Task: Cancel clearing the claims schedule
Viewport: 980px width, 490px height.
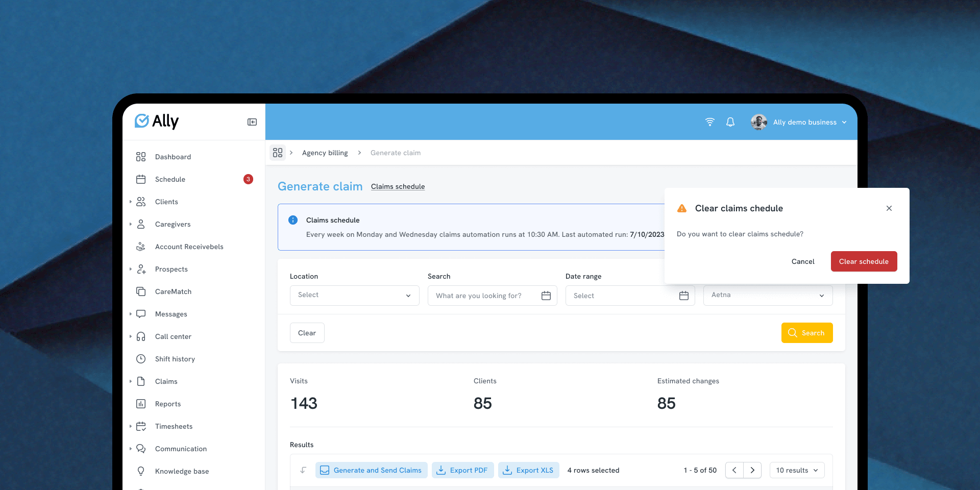Action: pos(803,261)
